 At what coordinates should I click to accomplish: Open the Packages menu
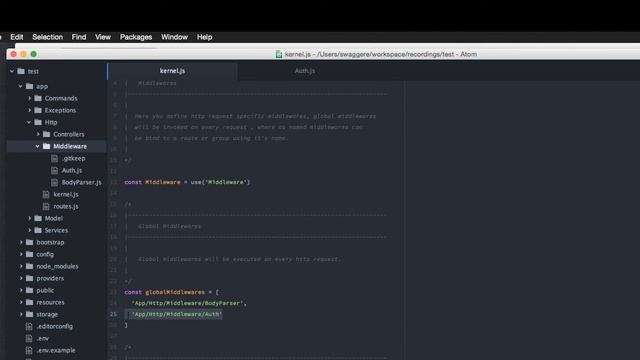136,37
